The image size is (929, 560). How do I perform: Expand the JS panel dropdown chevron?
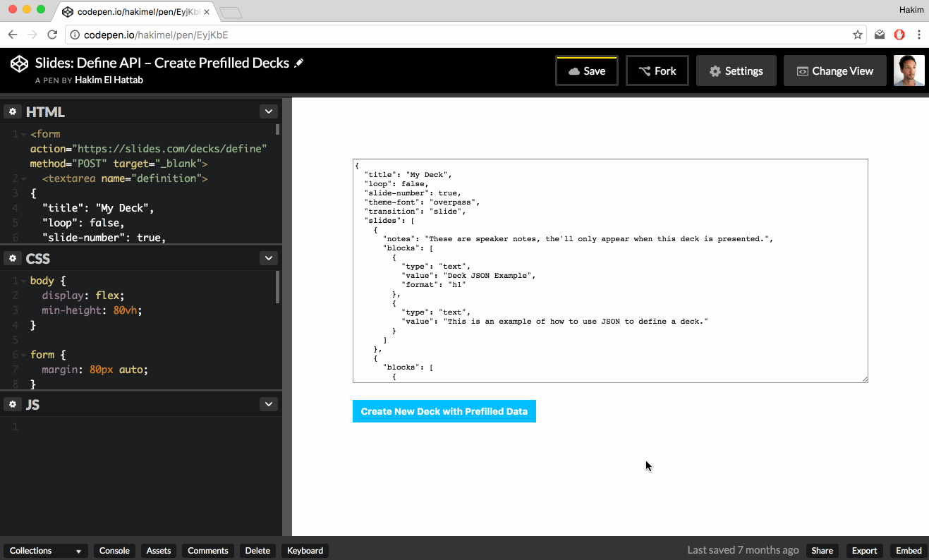pyautogui.click(x=268, y=404)
